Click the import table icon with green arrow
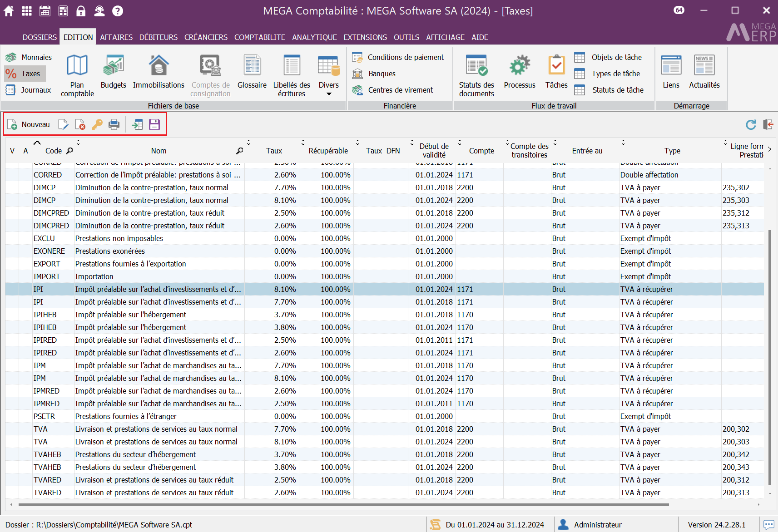778x532 pixels. [x=137, y=124]
